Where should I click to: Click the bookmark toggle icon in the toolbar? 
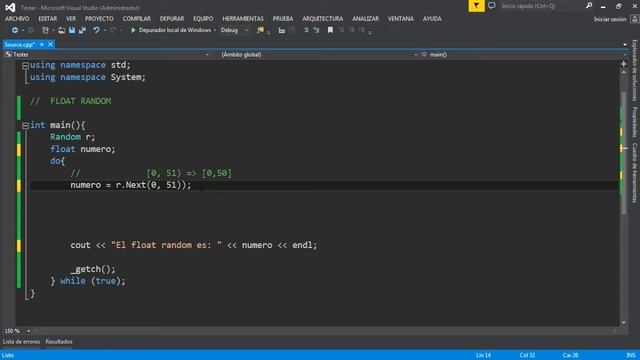click(330, 30)
